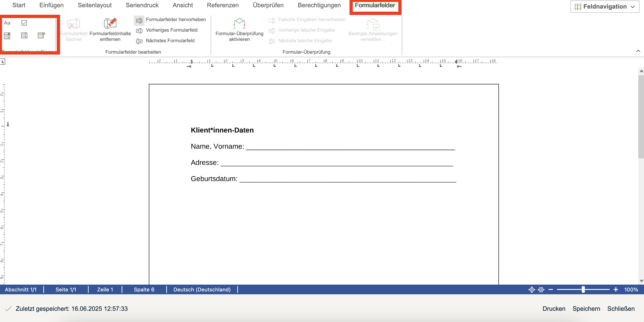Viewport: 644px width, 322px height.
Task: Click the vertical scrollbar thumb
Action: coord(641,116)
